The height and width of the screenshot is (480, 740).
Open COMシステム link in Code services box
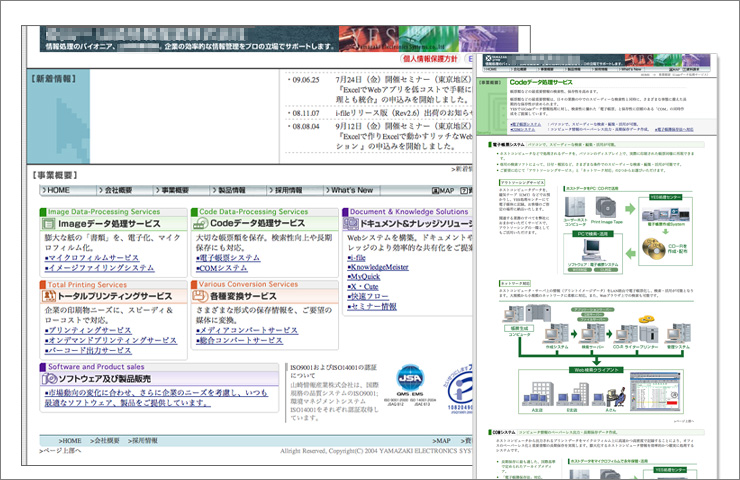pos(222,268)
